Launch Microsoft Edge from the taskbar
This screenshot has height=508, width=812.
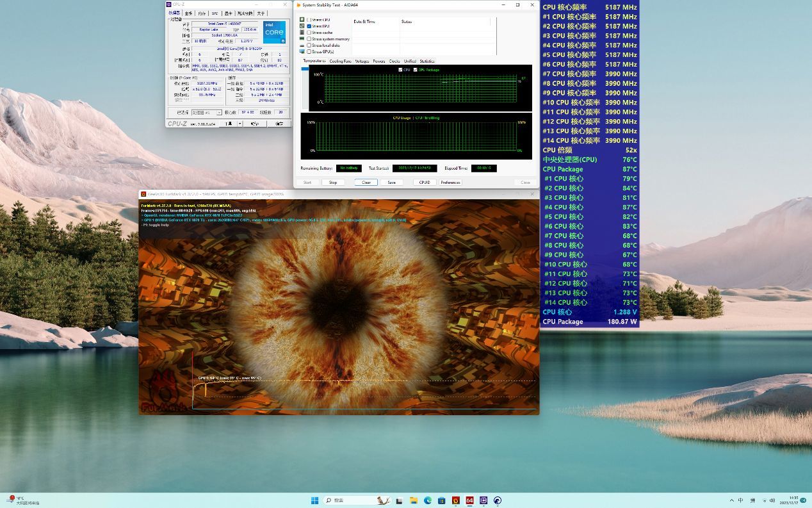(x=428, y=500)
